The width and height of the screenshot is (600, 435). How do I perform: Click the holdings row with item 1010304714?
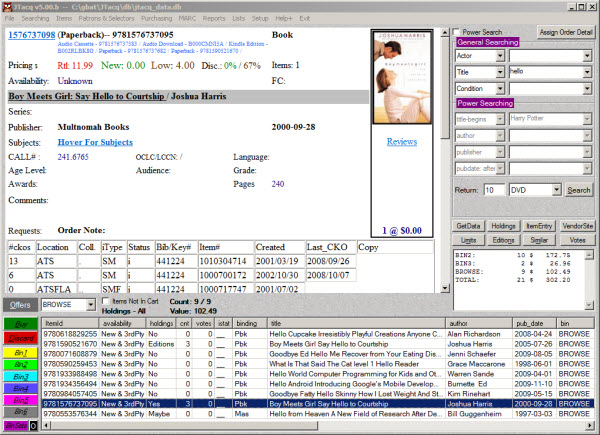(x=182, y=261)
